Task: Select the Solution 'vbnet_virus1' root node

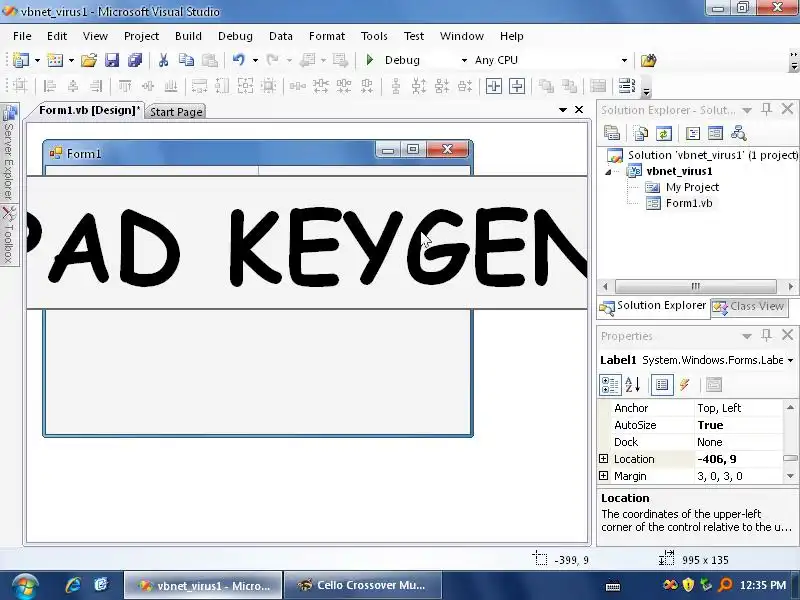Action: click(712, 155)
